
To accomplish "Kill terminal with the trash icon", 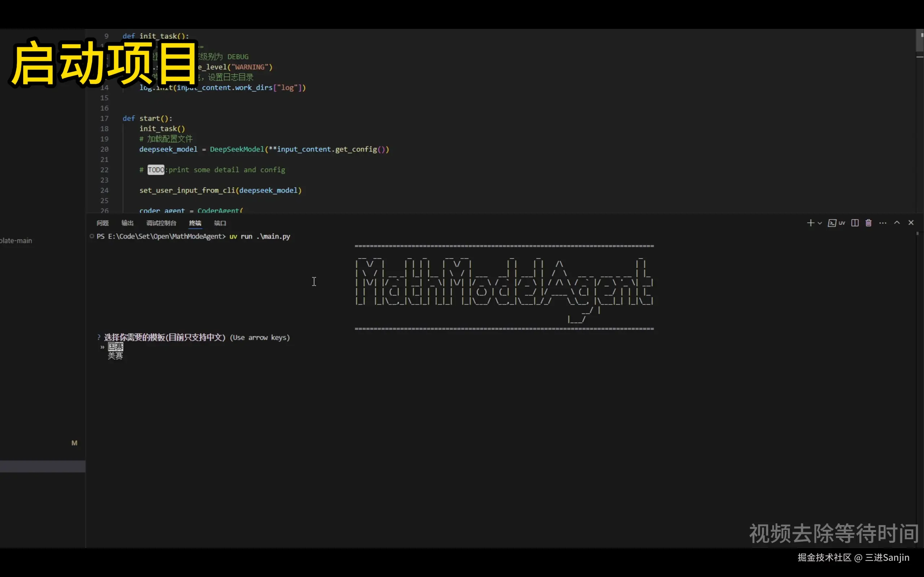I will coord(869,223).
